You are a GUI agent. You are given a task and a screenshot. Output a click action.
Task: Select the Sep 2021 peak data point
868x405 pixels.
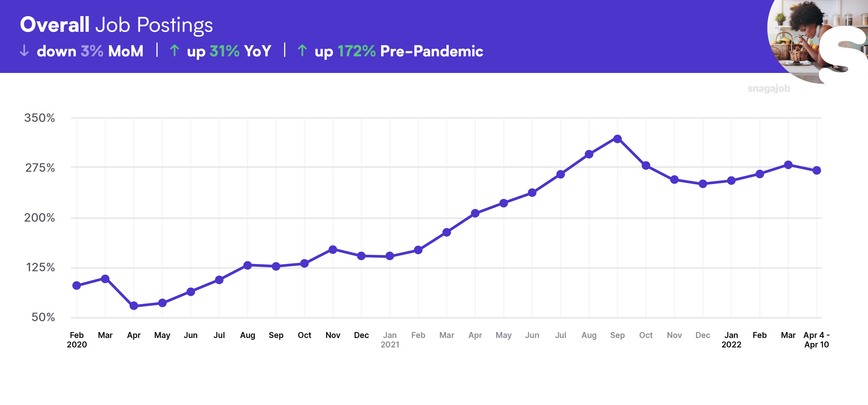coord(617,139)
